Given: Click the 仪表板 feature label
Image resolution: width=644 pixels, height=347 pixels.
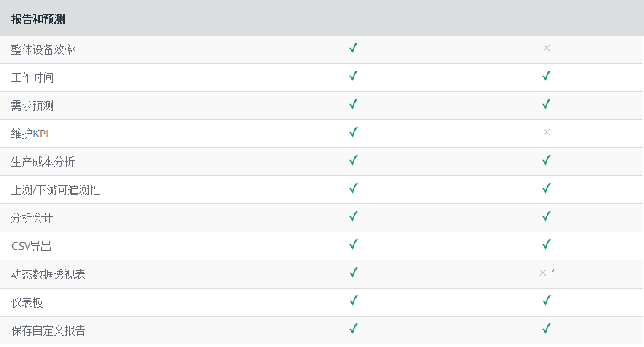Looking at the screenshot, I should coord(27,302).
